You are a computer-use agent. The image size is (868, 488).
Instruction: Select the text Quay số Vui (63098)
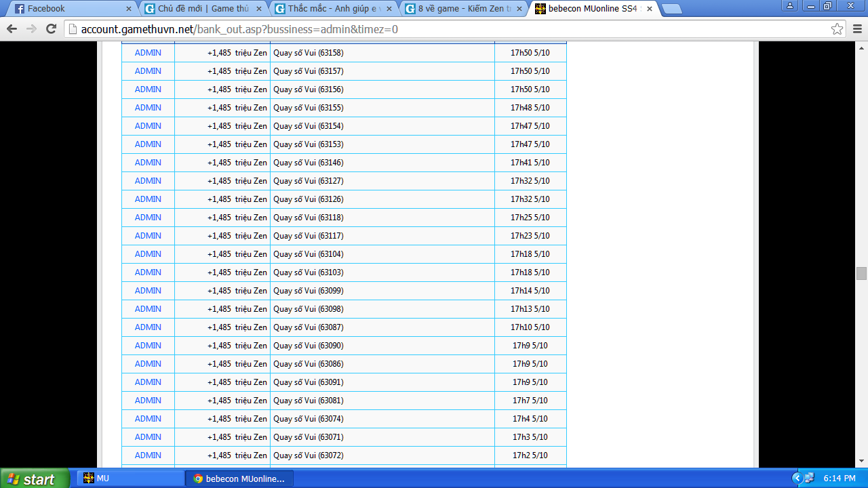309,309
